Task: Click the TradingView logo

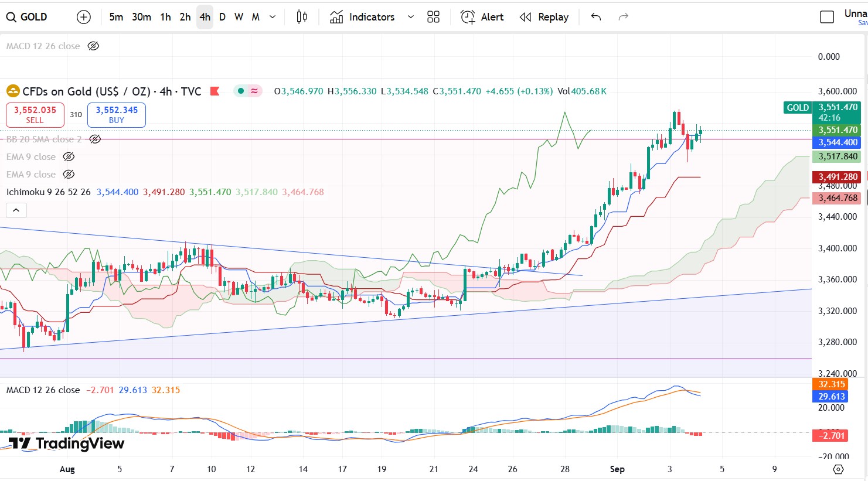Action: click(66, 444)
